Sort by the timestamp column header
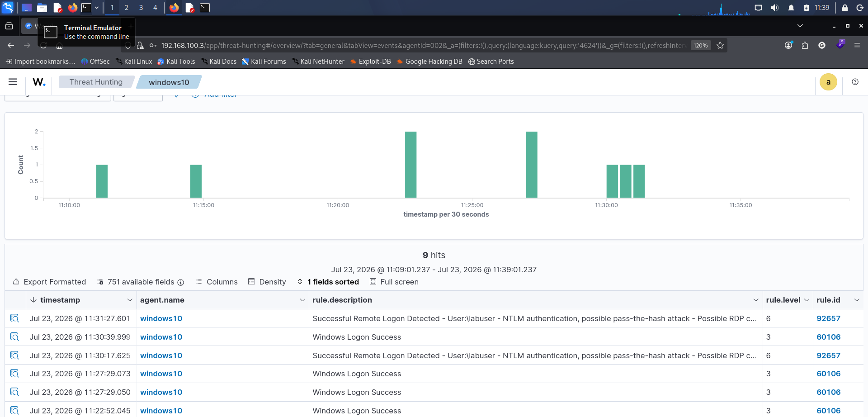The height and width of the screenshot is (417, 868). (60, 300)
